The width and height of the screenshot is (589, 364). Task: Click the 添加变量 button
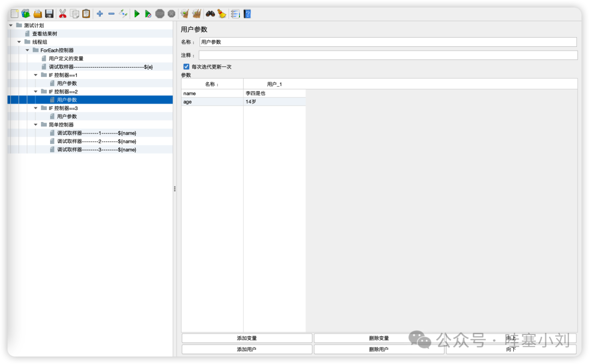247,338
